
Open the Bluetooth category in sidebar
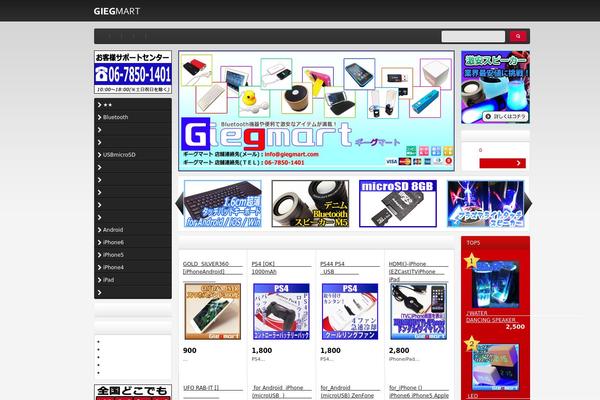click(x=115, y=117)
